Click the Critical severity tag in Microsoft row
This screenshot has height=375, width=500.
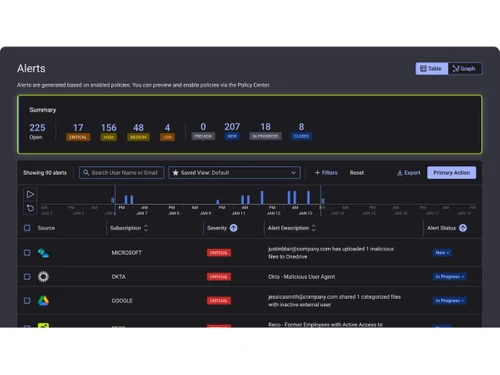coord(219,253)
